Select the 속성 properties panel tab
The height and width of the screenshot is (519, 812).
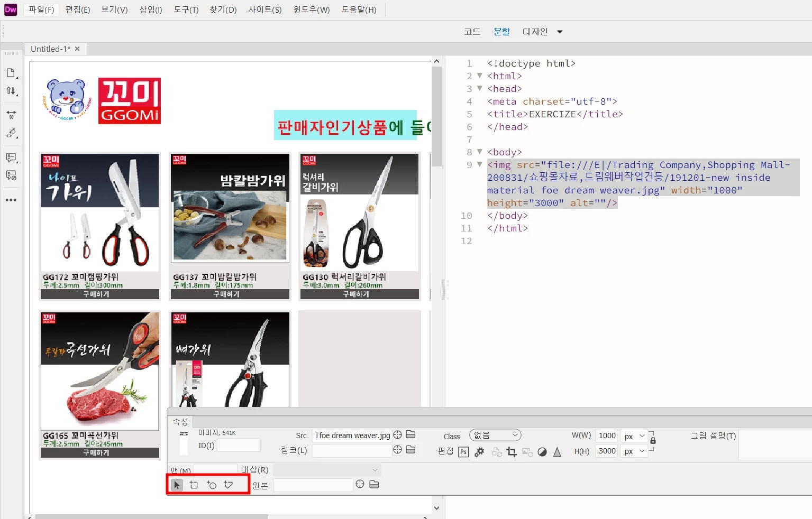point(180,422)
